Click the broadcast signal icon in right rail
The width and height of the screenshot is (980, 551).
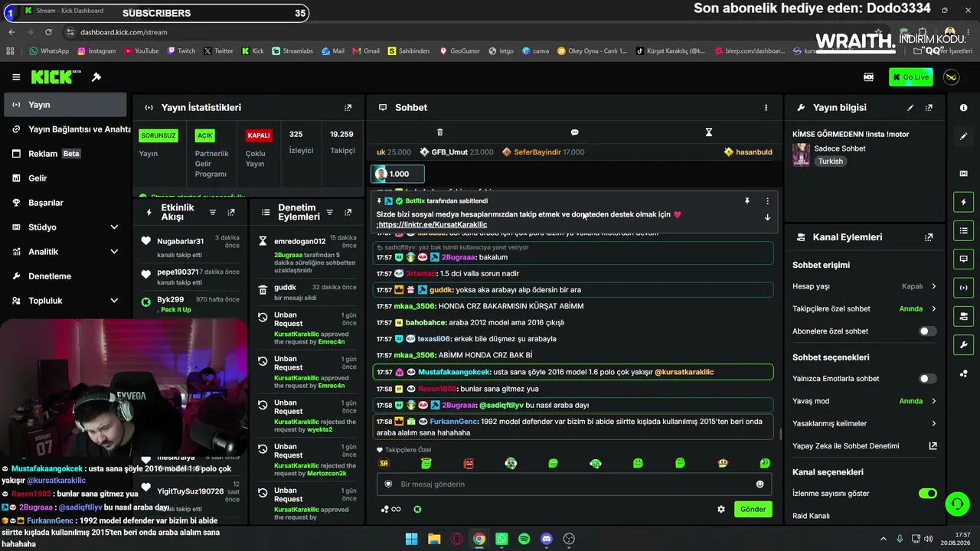(x=963, y=288)
